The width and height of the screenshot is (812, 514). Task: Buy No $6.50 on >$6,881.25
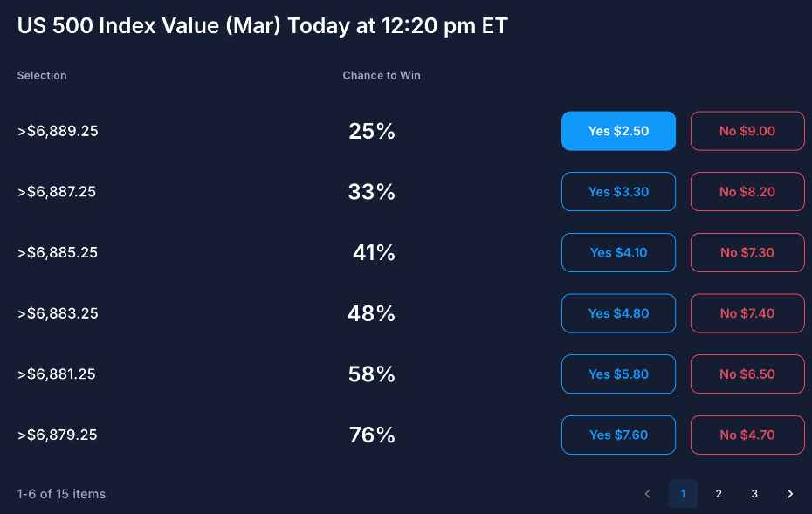[x=747, y=374]
